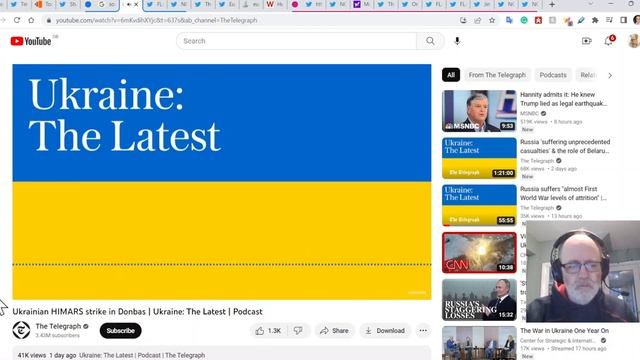Like the video with thumbs up
This screenshot has height=360, width=640.
point(269,331)
